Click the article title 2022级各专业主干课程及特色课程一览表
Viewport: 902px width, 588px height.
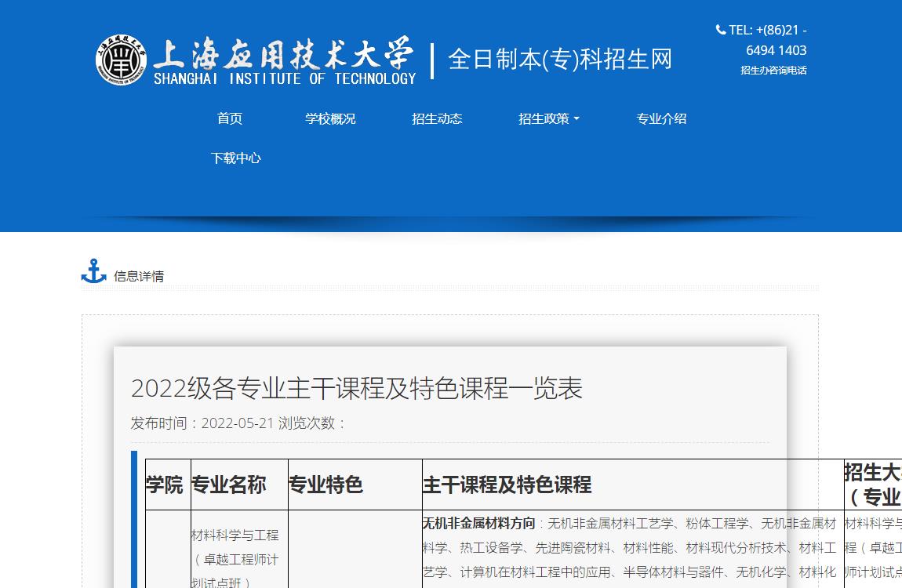coord(357,388)
